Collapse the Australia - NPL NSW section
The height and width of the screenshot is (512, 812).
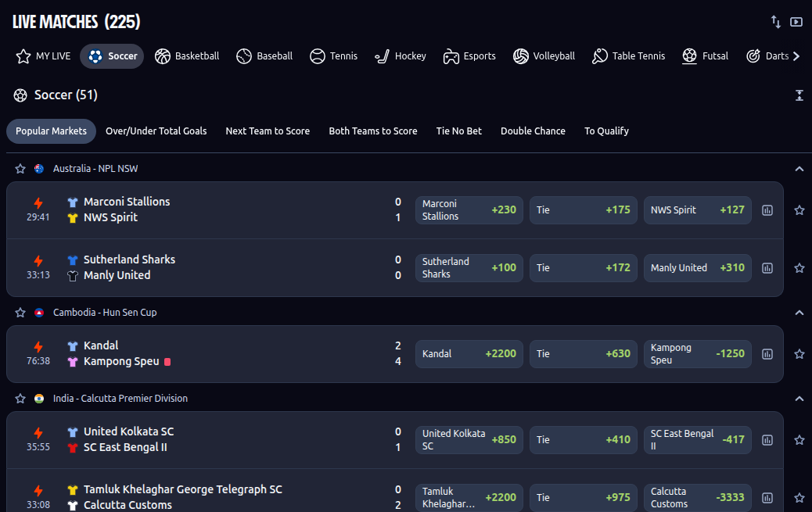[799, 169]
